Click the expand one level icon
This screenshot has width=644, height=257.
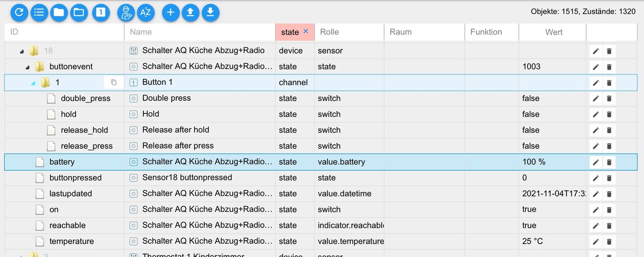pyautogui.click(x=100, y=12)
